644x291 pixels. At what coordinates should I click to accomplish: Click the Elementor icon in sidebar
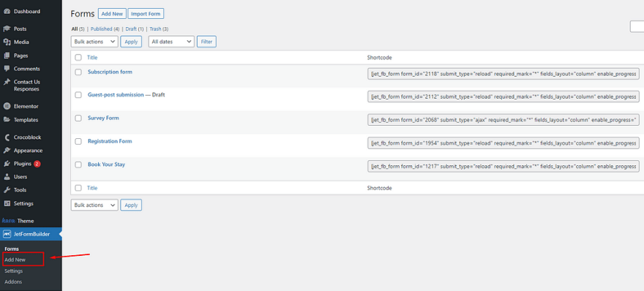[x=7, y=106]
